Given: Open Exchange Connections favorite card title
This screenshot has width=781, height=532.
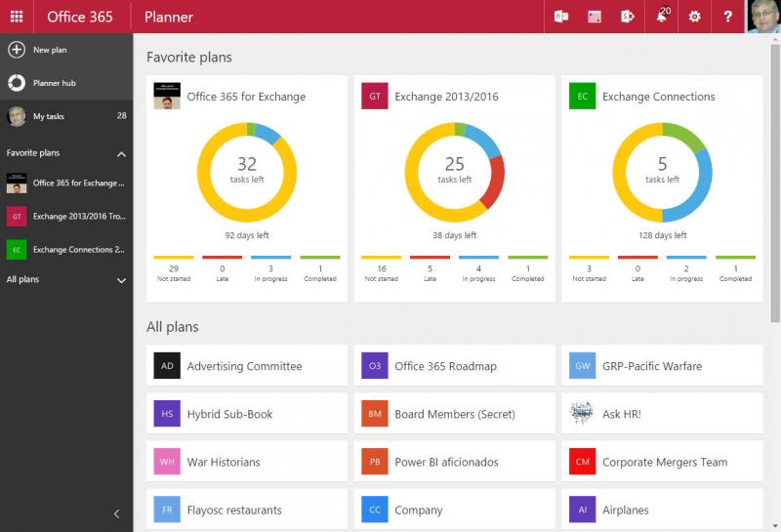Looking at the screenshot, I should tap(658, 97).
